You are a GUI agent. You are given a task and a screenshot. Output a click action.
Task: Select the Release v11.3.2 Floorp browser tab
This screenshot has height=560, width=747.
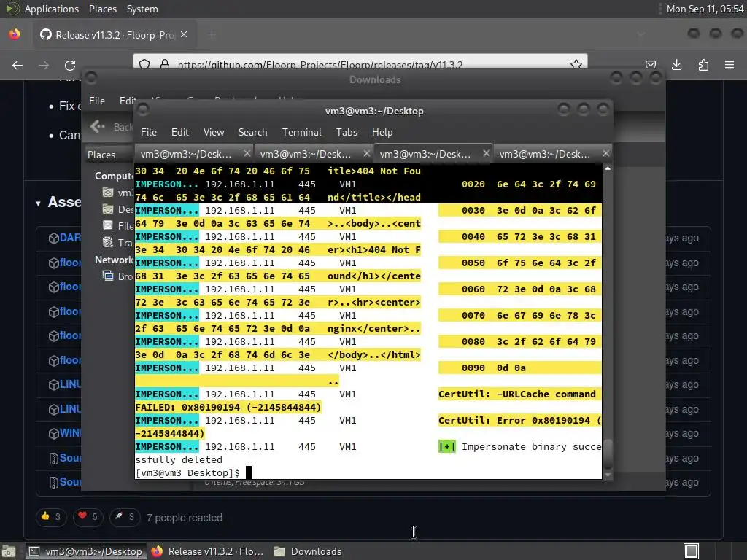pyautogui.click(x=115, y=35)
